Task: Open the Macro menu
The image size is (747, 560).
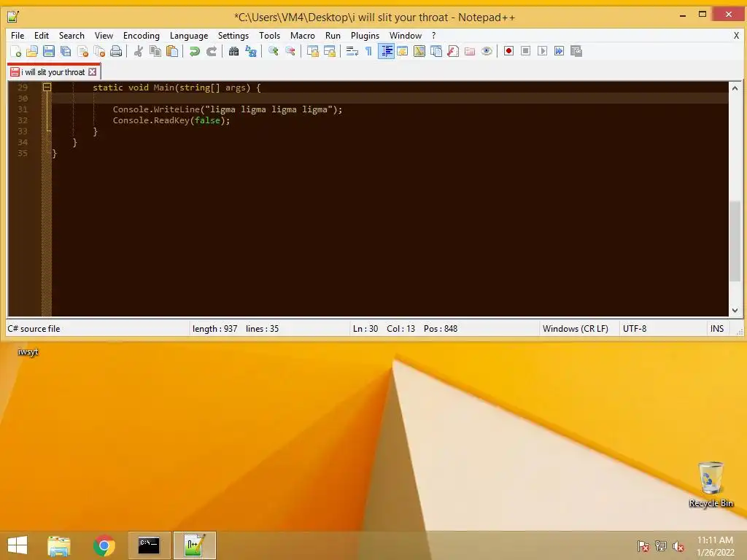Action: click(x=303, y=36)
